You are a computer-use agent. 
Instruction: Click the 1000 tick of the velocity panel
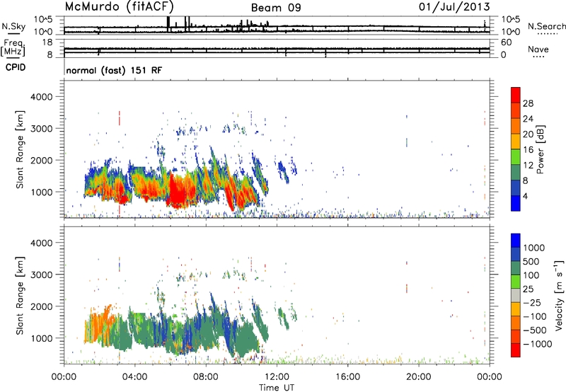pos(41,339)
